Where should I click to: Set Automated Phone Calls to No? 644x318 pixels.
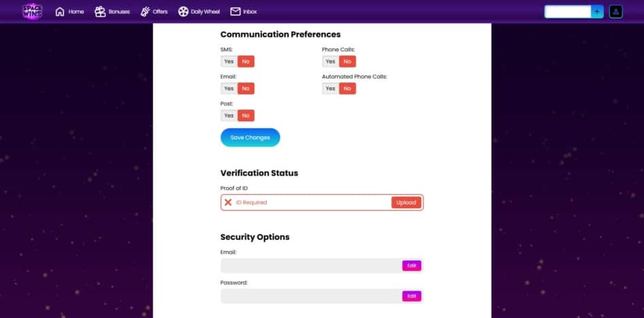[x=347, y=89]
